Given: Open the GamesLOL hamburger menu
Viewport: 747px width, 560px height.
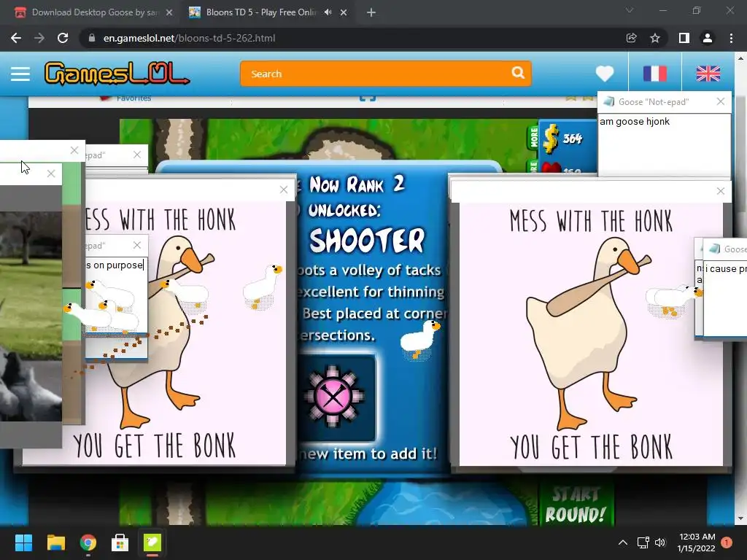Looking at the screenshot, I should point(20,74).
